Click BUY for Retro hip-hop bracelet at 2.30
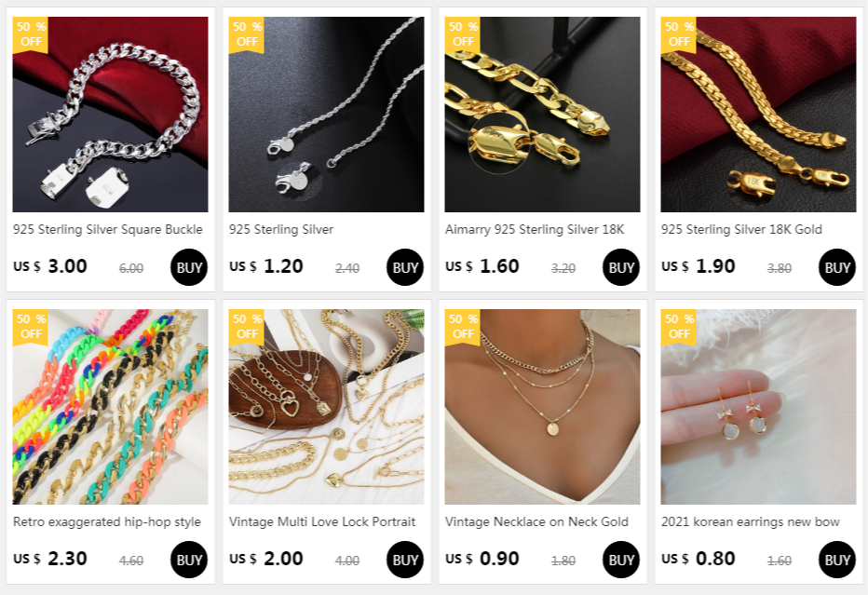This screenshot has height=595, width=868. coord(189,560)
